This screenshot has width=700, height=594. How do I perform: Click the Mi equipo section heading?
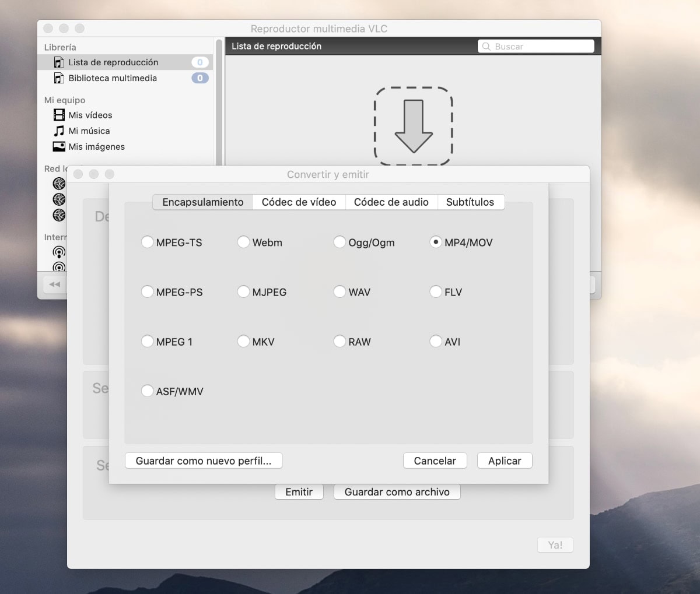coord(65,100)
